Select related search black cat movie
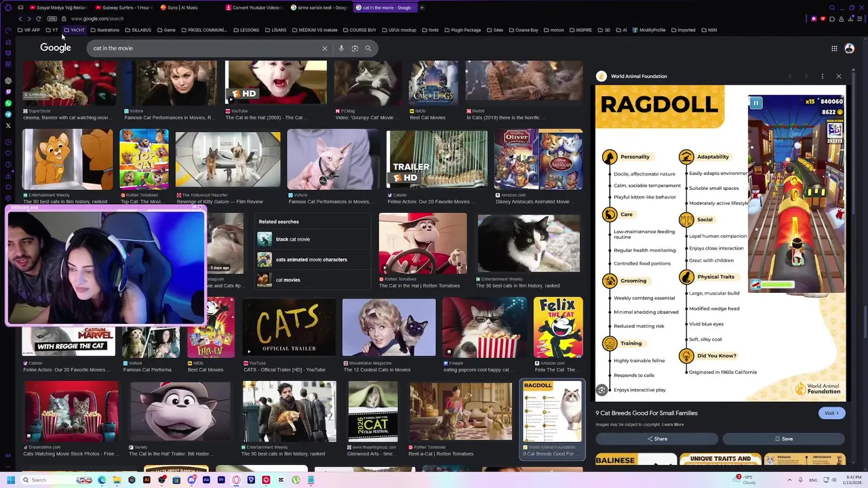 312,239
